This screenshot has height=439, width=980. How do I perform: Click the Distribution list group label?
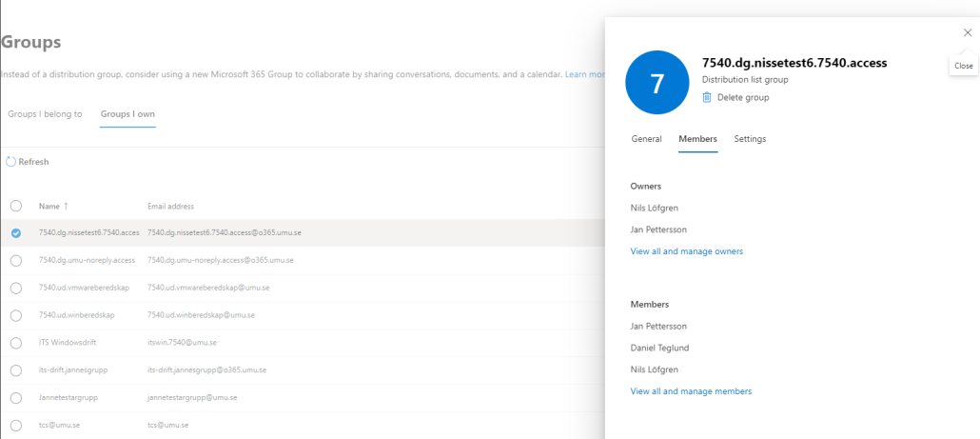pyautogui.click(x=745, y=80)
